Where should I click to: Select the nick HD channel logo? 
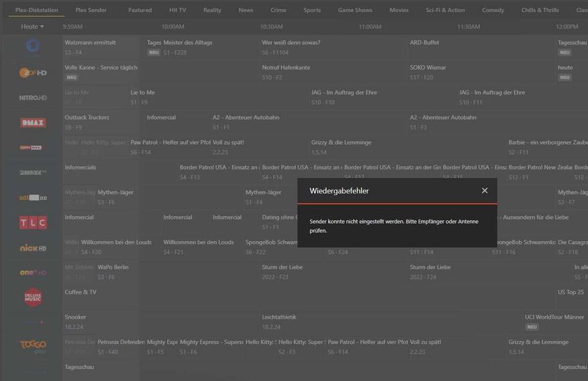[x=33, y=248]
